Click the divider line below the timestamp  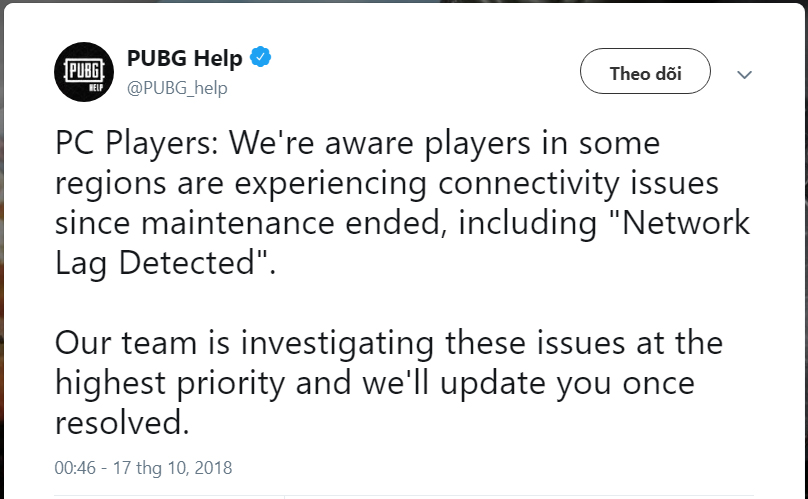point(403,496)
